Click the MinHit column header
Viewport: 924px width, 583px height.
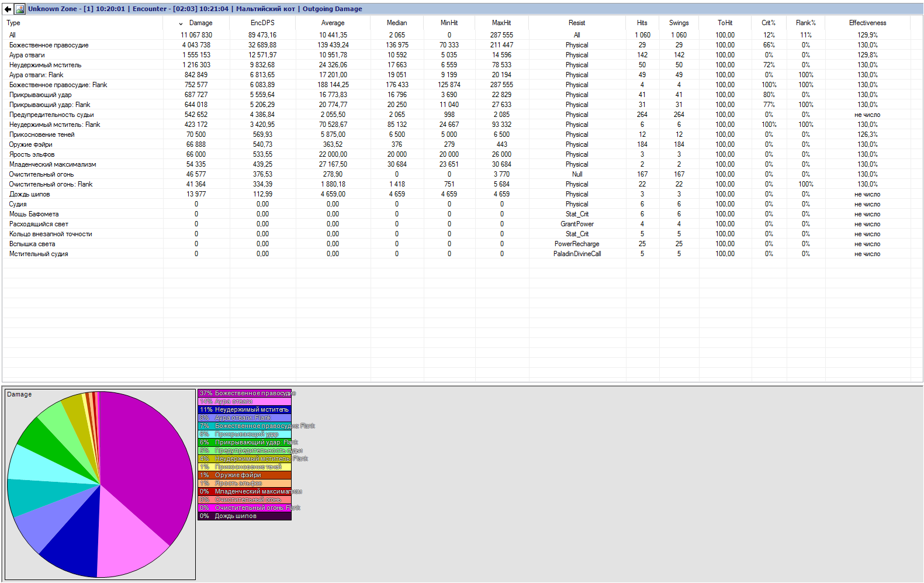[x=449, y=23]
